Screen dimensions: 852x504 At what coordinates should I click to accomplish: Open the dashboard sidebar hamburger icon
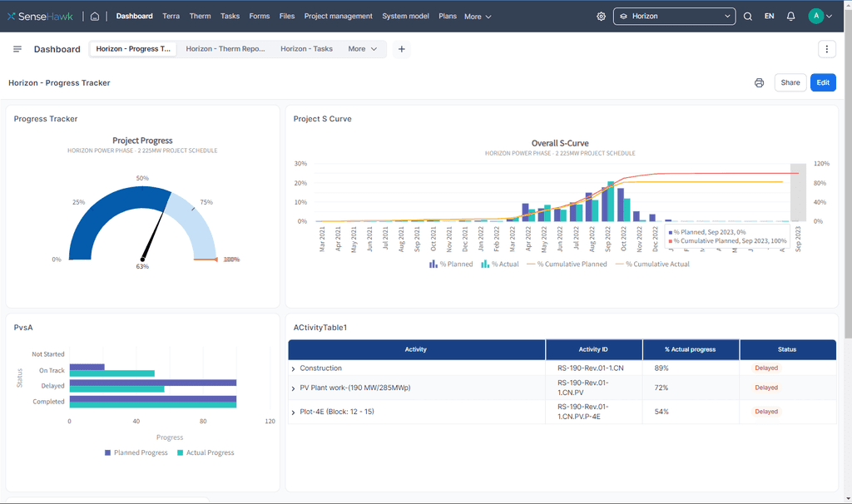tap(17, 48)
